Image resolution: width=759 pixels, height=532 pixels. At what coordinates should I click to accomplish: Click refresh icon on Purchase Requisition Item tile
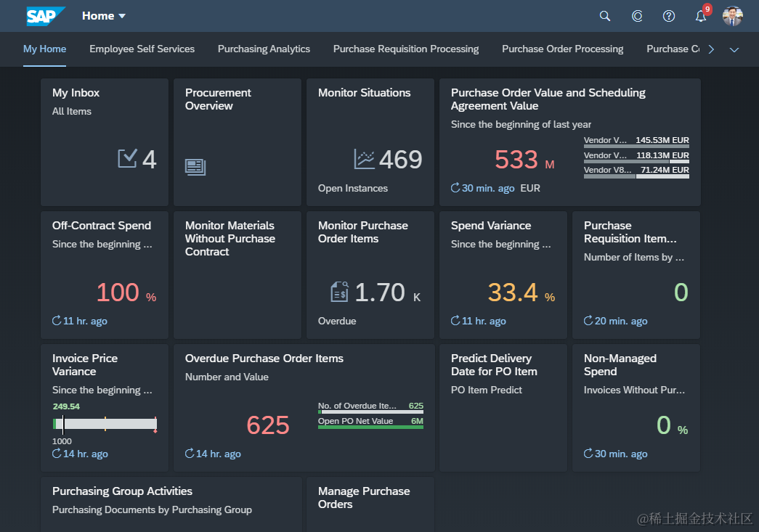pyautogui.click(x=588, y=320)
